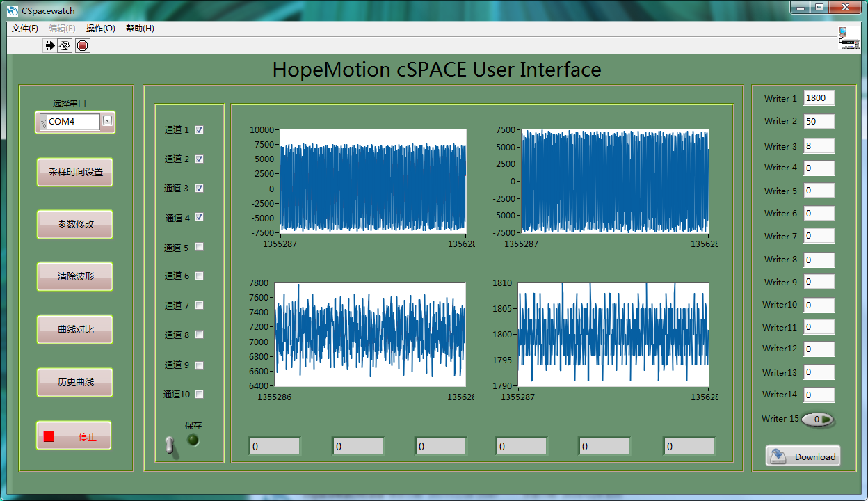Click the 1790 y-axis label
868x501 pixels.
[x=502, y=385]
